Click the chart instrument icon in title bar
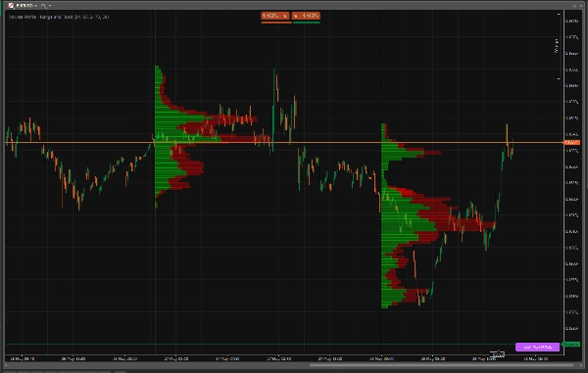 [11, 6]
